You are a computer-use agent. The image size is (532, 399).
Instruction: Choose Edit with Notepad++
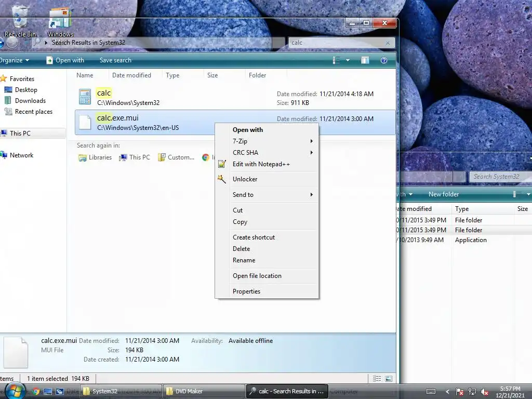pos(267,164)
